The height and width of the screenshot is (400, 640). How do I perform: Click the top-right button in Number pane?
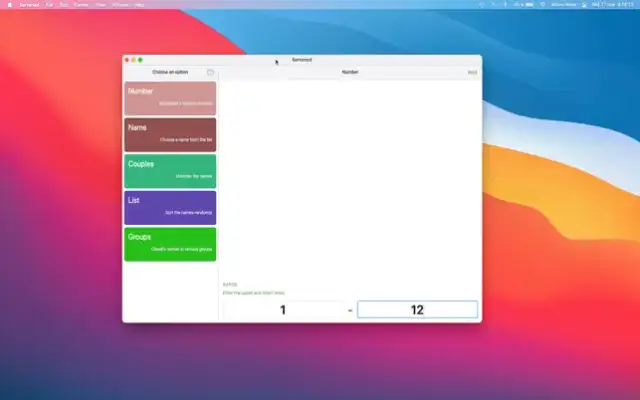(x=472, y=72)
